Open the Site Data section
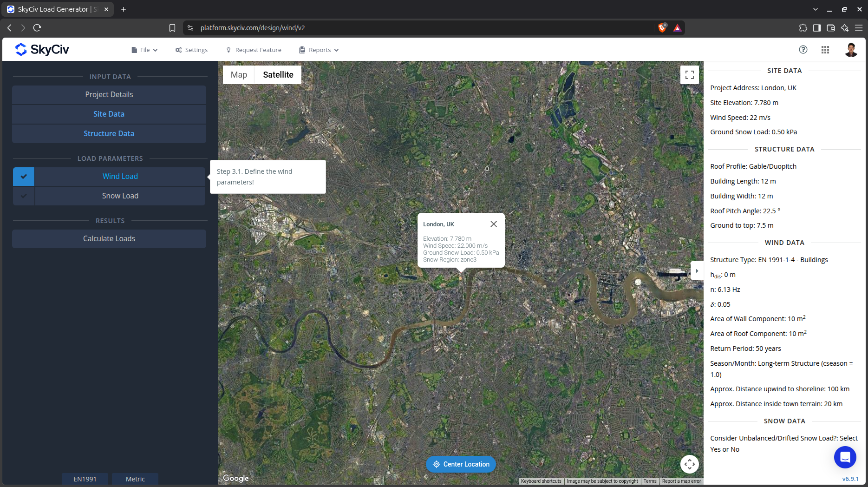Image resolution: width=868 pixels, height=487 pixels. pos(109,114)
